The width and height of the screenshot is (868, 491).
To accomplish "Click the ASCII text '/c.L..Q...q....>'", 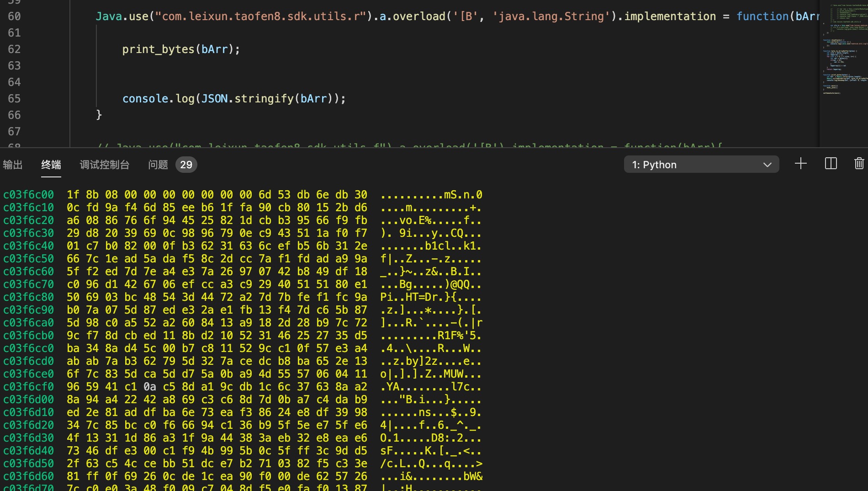I will click(x=431, y=464).
